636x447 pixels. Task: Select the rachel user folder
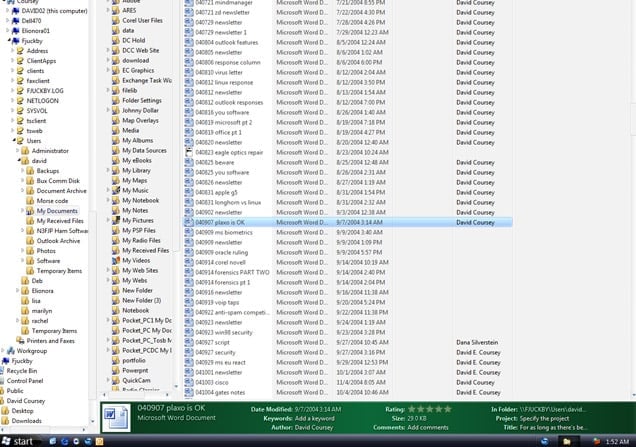point(40,321)
